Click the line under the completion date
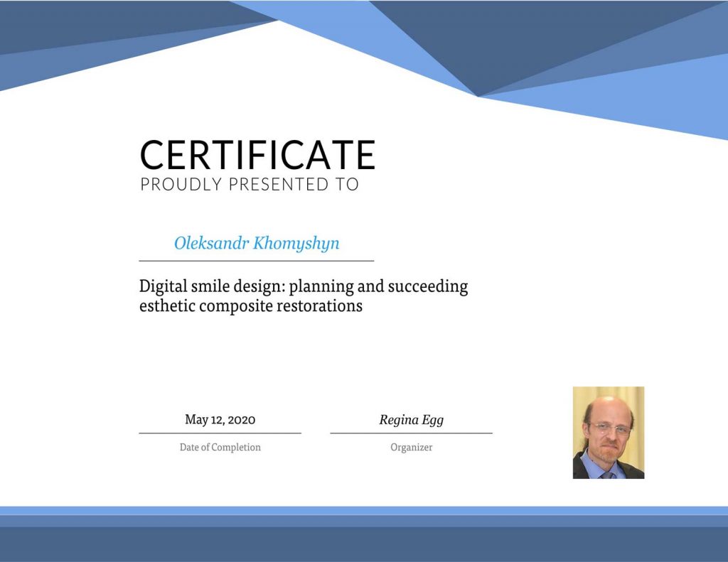 (x=220, y=433)
